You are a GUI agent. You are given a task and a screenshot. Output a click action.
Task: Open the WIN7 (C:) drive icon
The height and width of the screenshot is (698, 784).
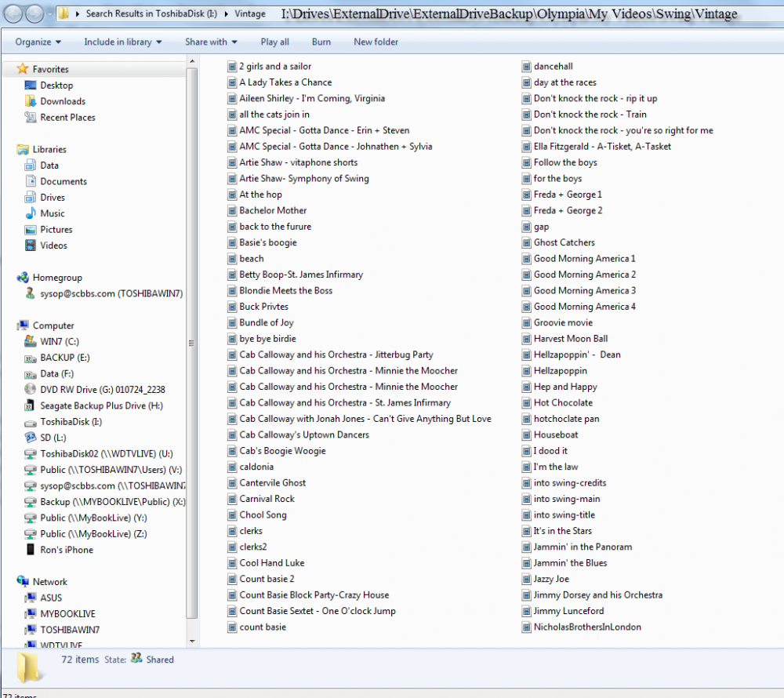(31, 341)
